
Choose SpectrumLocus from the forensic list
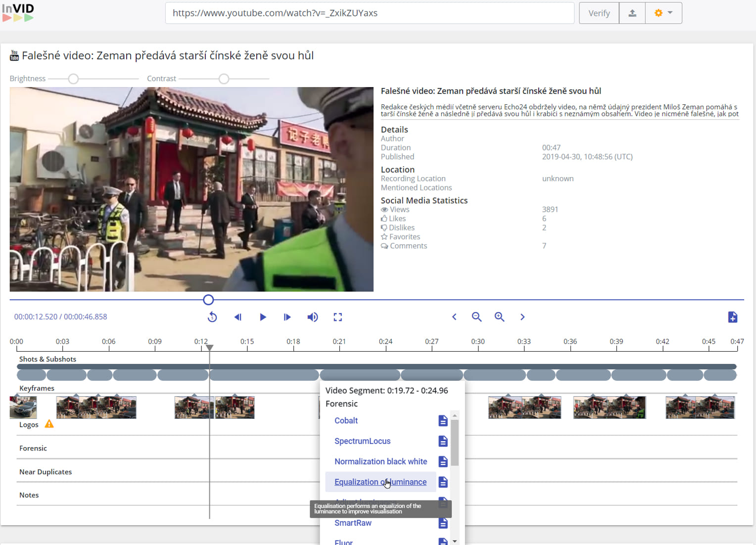(x=362, y=441)
